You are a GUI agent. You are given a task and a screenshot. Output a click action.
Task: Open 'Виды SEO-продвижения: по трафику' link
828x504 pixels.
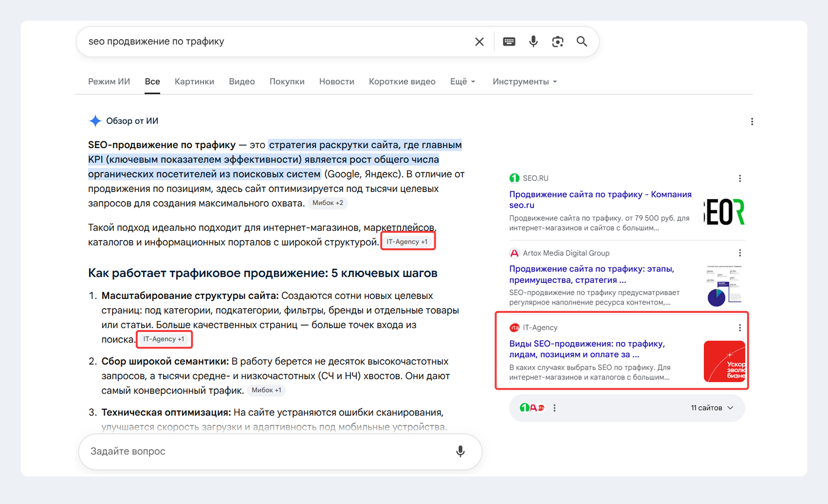(587, 349)
